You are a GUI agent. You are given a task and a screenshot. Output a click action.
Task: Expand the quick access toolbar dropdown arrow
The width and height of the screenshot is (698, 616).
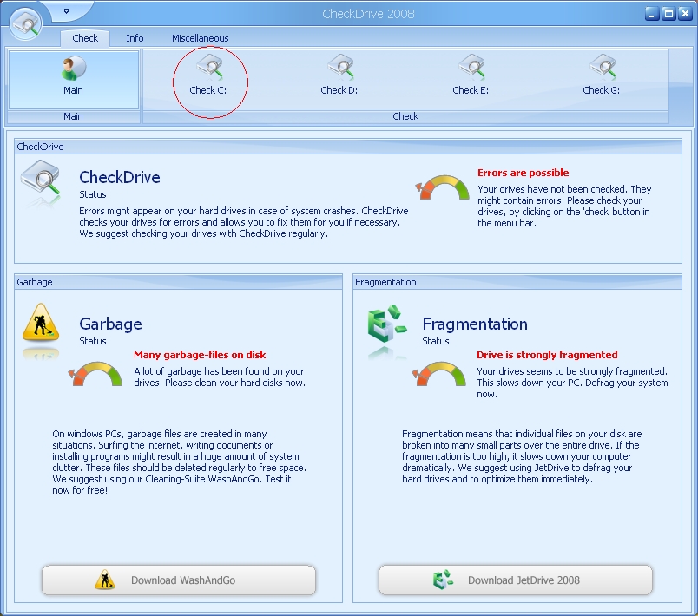pos(66,11)
